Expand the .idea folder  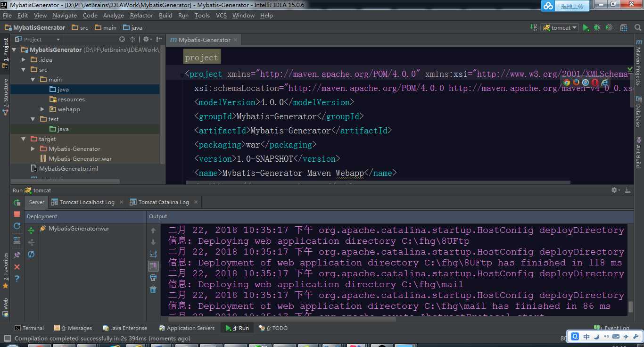[24, 59]
